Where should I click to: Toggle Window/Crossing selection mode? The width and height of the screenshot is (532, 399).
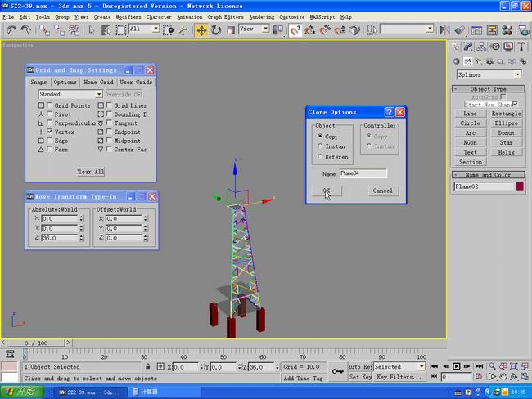(x=169, y=30)
